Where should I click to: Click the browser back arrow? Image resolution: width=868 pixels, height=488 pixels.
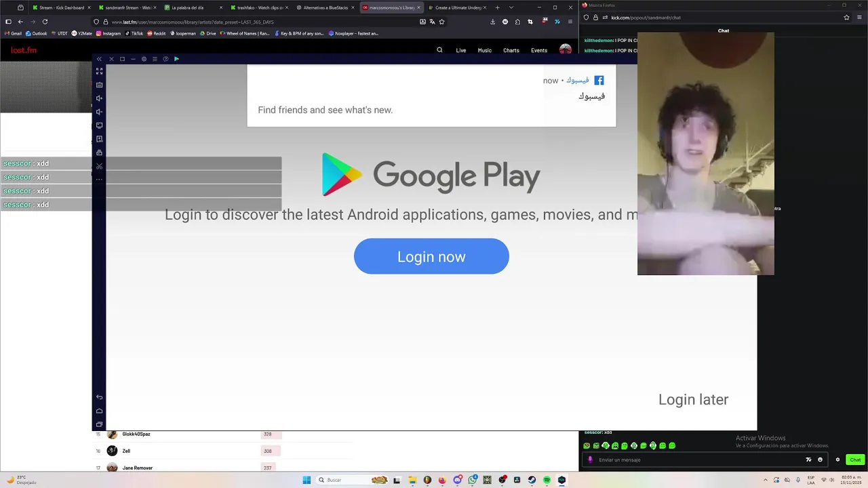20,22
